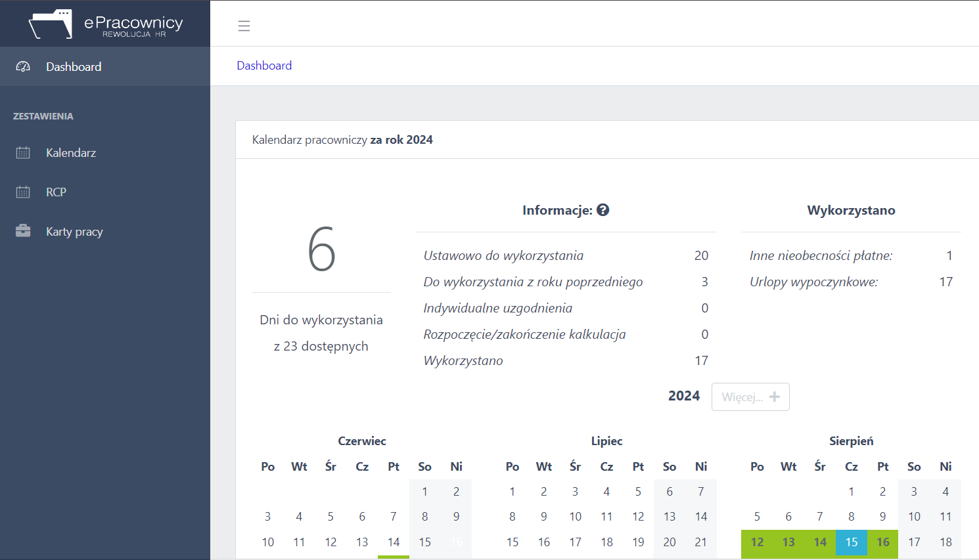Select August 1 in Sierpień
Image resolution: width=979 pixels, height=560 pixels.
tap(852, 492)
